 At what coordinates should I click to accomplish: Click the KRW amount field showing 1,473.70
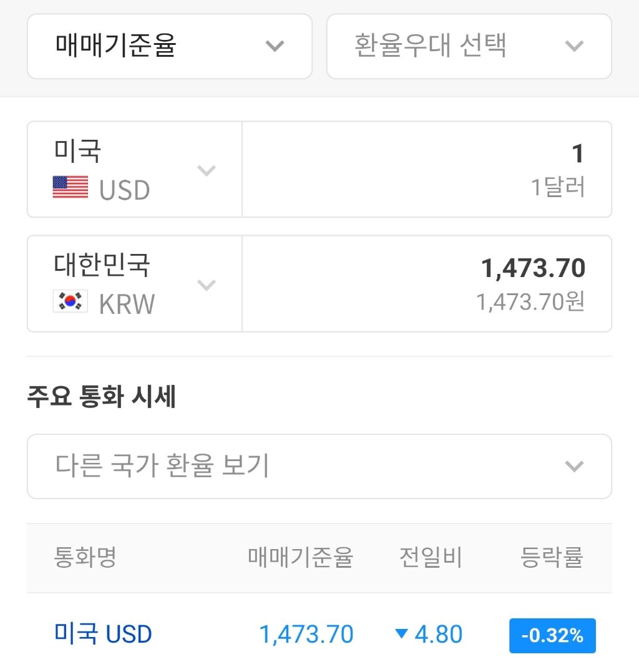pyautogui.click(x=427, y=284)
